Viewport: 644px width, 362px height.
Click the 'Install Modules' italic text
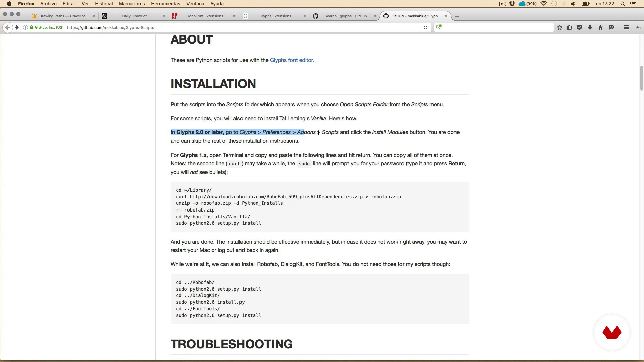point(390,132)
